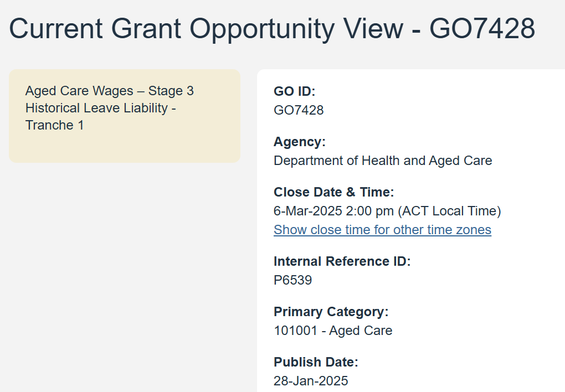Click 'Department of Health and Aged Care' text
The height and width of the screenshot is (392, 565).
[383, 161]
